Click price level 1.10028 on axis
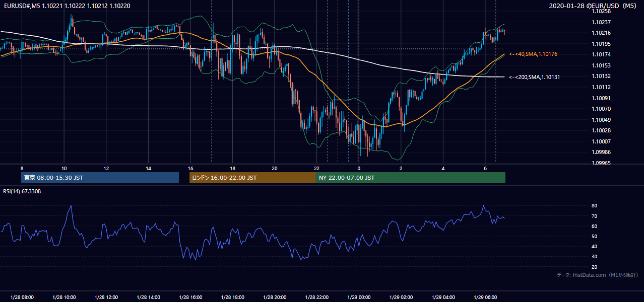 tap(601, 130)
